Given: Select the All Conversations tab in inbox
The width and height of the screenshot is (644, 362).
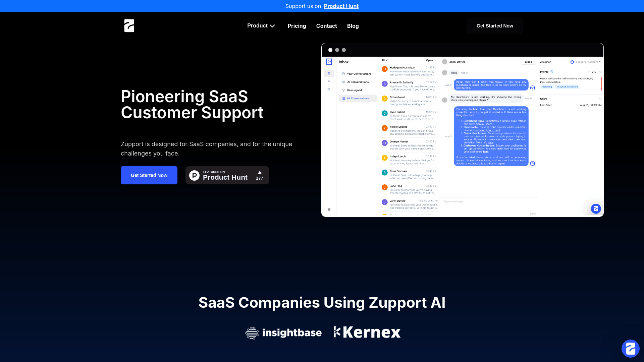Looking at the screenshot, I should point(357,98).
